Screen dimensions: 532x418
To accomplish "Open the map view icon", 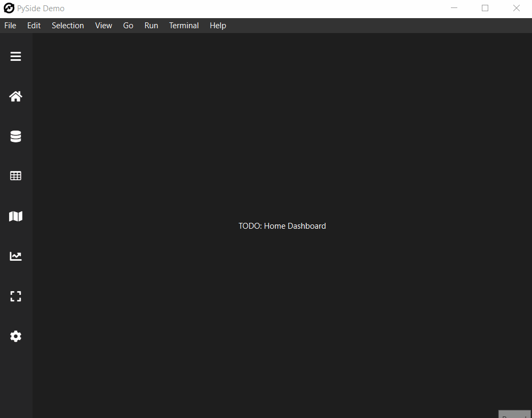I will point(15,216).
